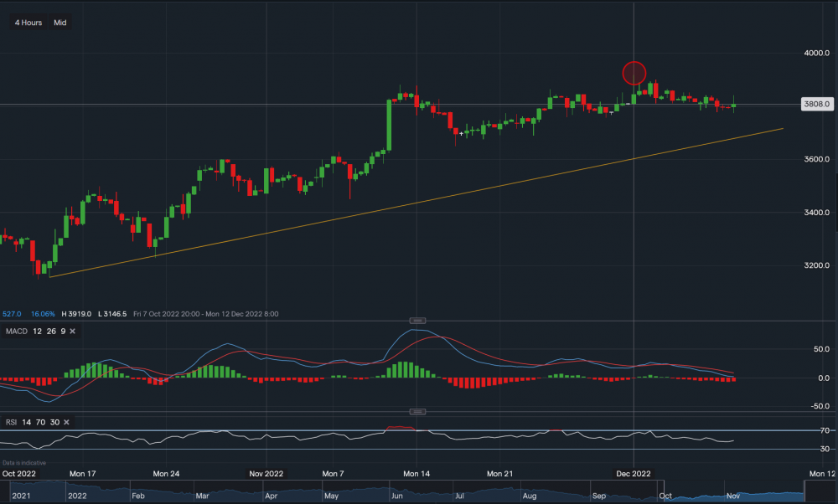Select the red circle annotation on the chart

pos(634,73)
